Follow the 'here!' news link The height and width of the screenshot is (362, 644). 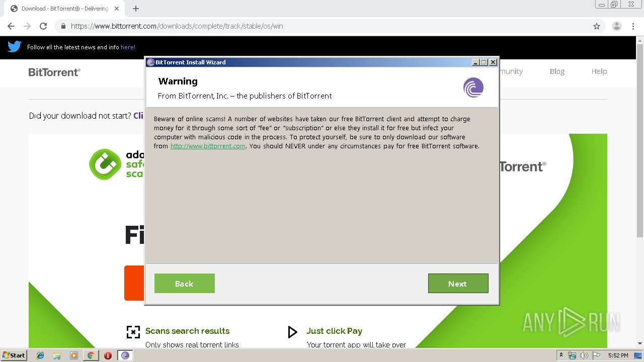(128, 47)
